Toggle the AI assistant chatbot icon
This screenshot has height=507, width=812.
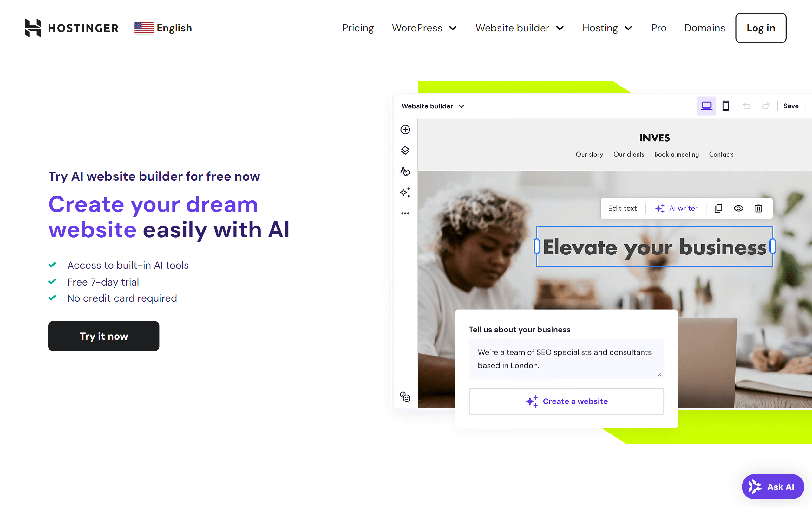[772, 486]
